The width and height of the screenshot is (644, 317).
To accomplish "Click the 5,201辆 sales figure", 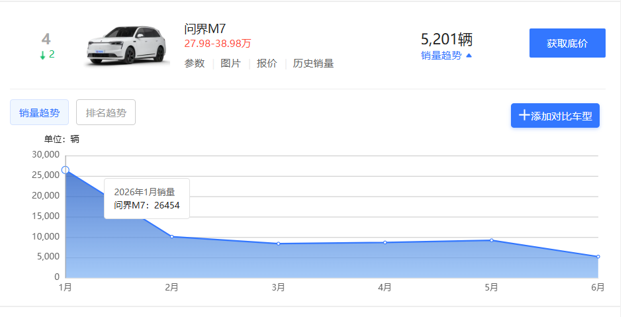I will 447,40.
